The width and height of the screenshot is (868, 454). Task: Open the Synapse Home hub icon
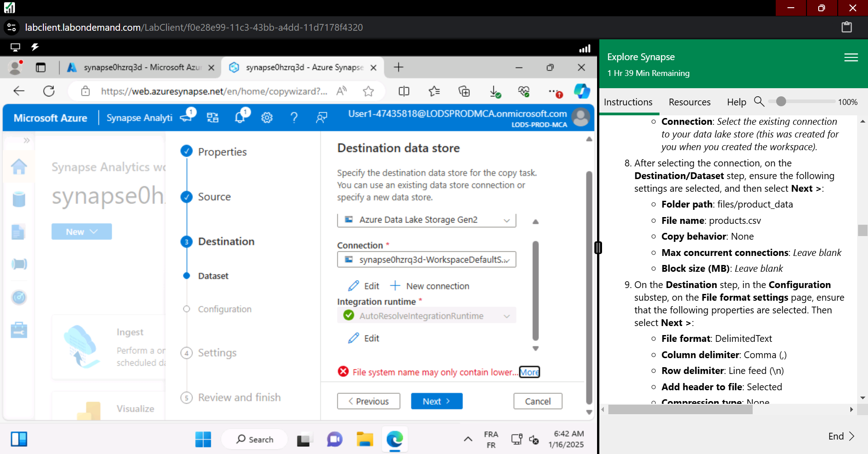point(19,167)
